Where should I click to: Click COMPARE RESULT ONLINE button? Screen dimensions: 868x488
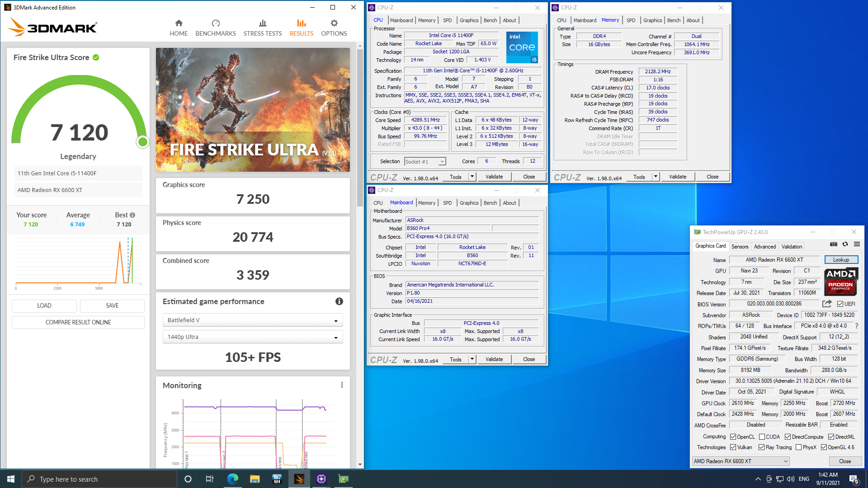coord(78,322)
